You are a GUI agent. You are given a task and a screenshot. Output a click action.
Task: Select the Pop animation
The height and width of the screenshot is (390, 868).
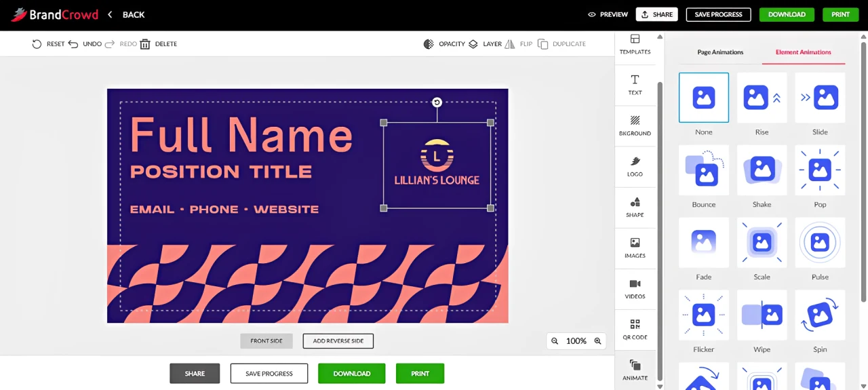click(820, 170)
